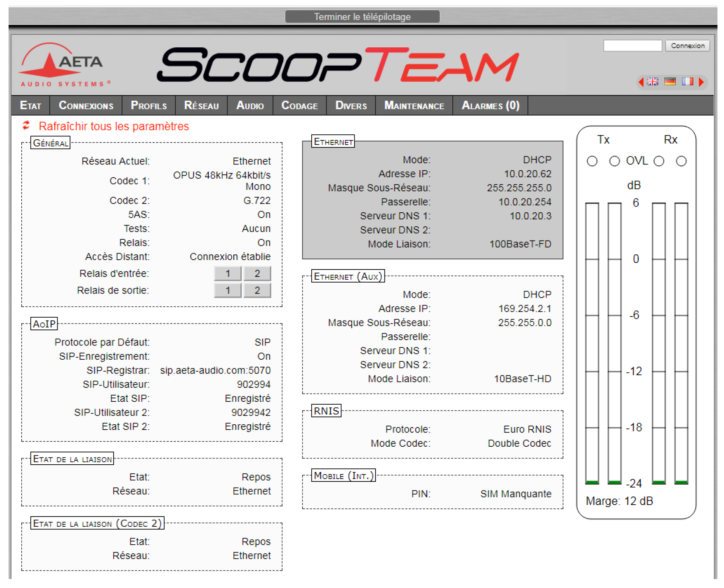The width and height of the screenshot is (724, 588).
Task: Open the Alarmes (0) tab
Action: [490, 106]
